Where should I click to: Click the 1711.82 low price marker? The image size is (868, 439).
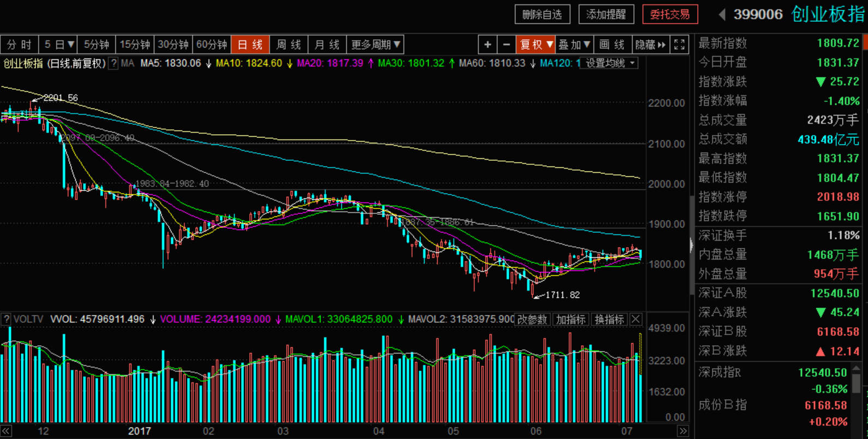coord(562,295)
